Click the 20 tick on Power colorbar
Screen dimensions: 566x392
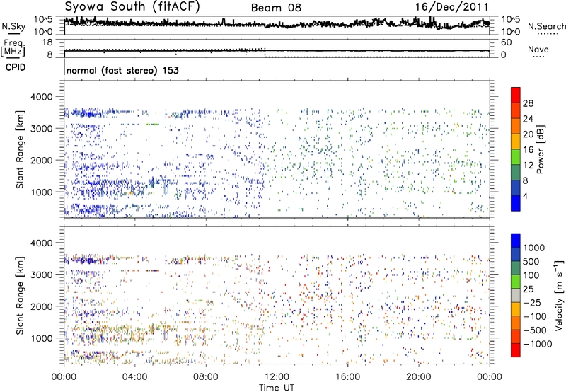528,134
